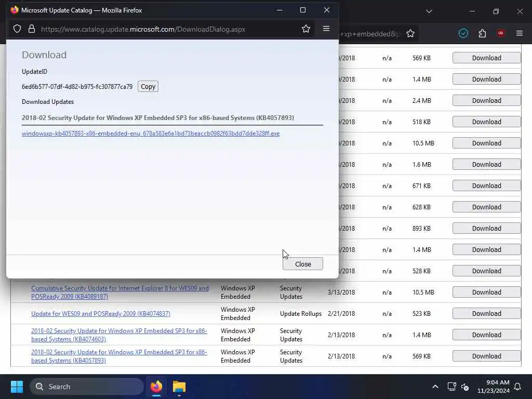Open the windowsxp-kb4057893 exe download link
532x399 pixels.
151,134
